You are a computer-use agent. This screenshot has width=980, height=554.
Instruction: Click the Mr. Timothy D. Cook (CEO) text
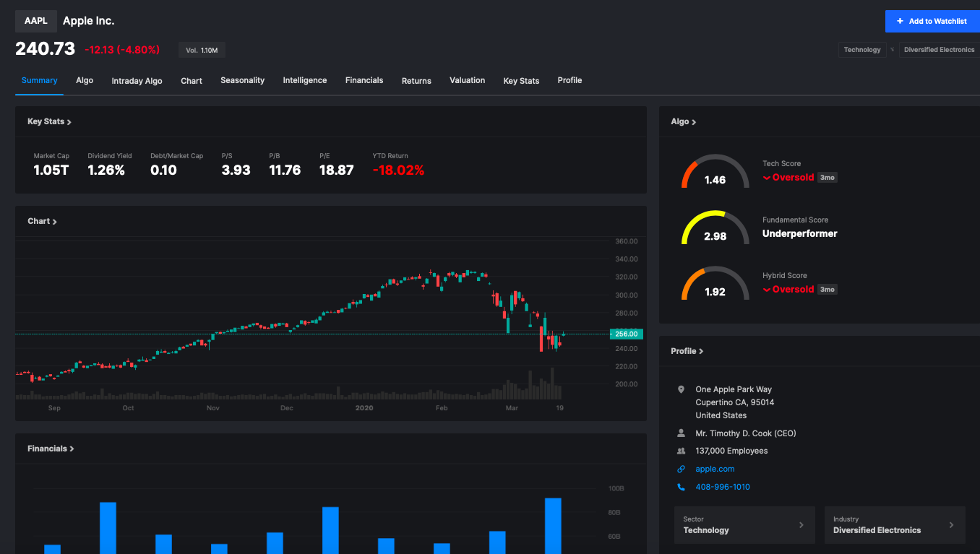[x=746, y=433]
